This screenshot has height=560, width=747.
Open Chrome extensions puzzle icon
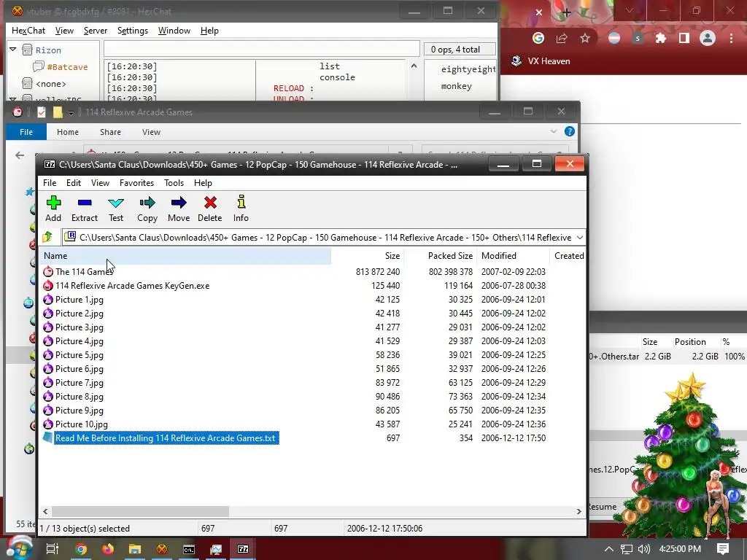click(x=660, y=38)
